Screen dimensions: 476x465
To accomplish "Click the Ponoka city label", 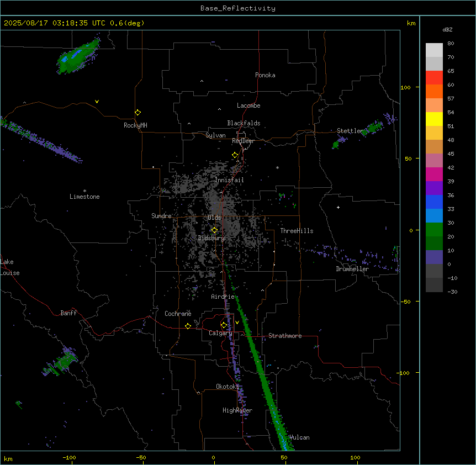I will 265,75.
